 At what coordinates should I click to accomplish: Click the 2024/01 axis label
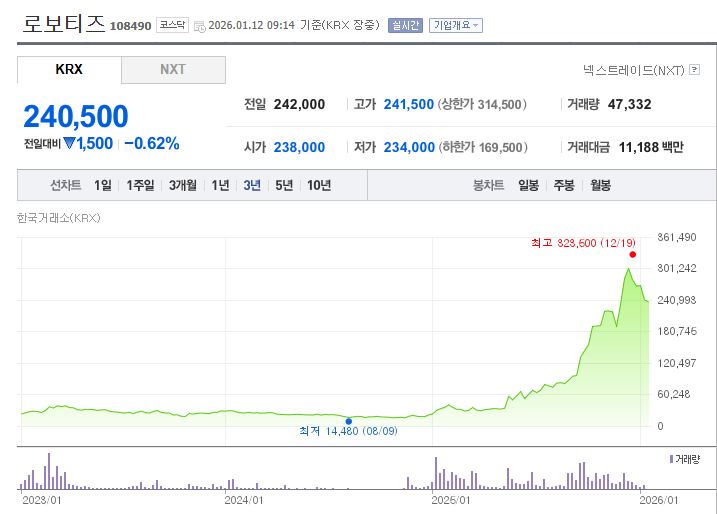click(x=244, y=500)
